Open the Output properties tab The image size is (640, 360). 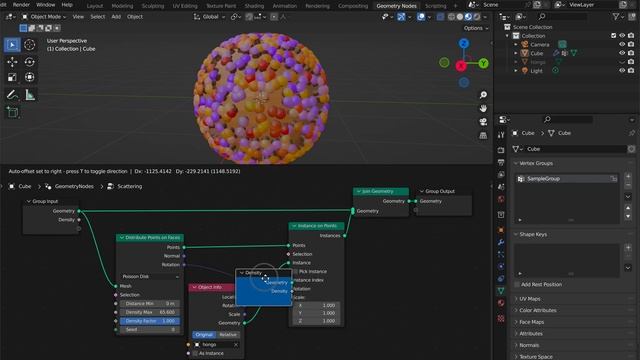tap(501, 162)
